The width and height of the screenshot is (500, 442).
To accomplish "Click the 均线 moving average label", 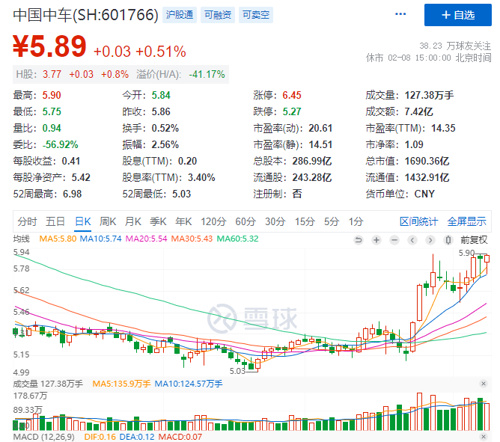I will coord(21,239).
